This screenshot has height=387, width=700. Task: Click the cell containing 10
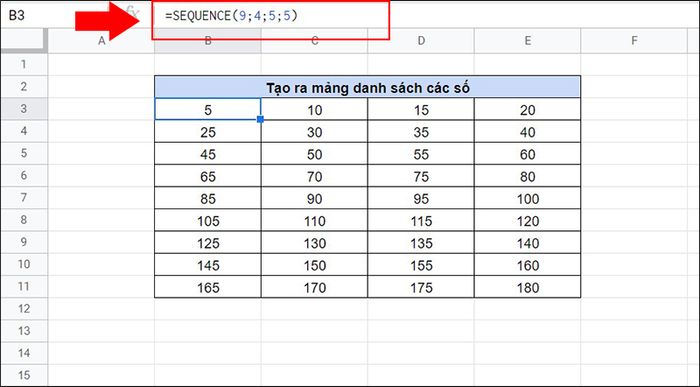click(314, 109)
